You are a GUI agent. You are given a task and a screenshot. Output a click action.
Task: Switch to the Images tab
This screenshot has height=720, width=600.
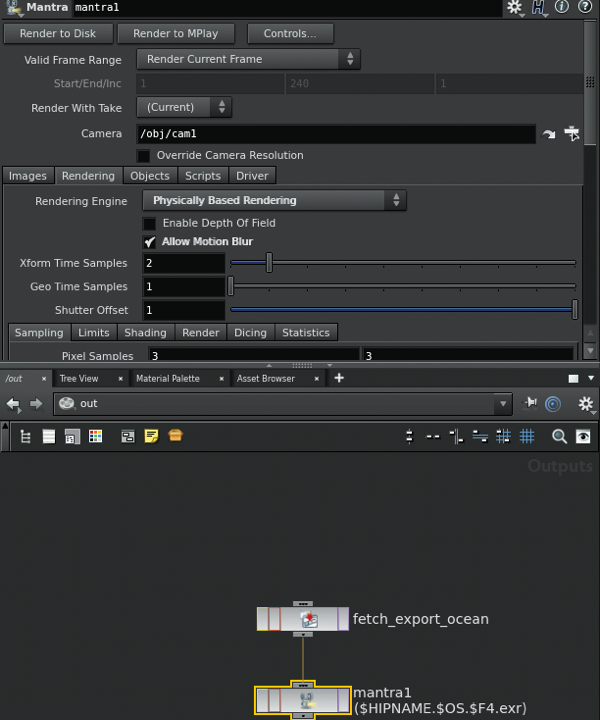[28, 176]
